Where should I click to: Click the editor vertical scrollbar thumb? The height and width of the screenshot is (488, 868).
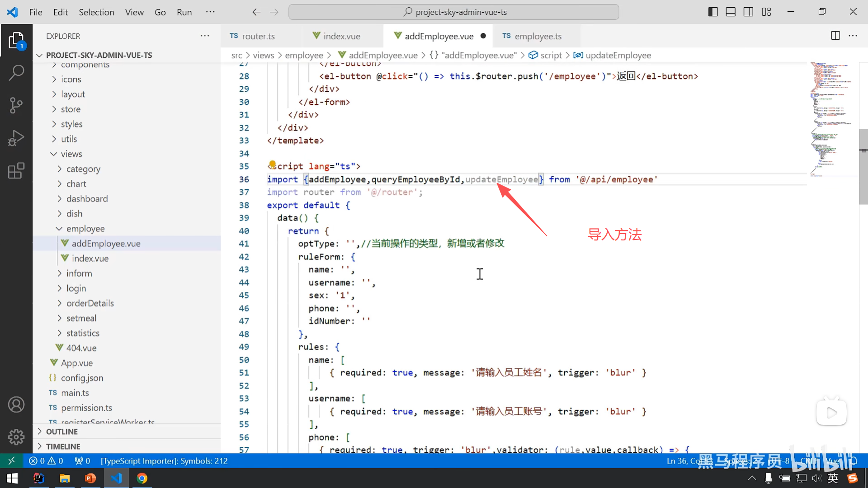tap(863, 166)
